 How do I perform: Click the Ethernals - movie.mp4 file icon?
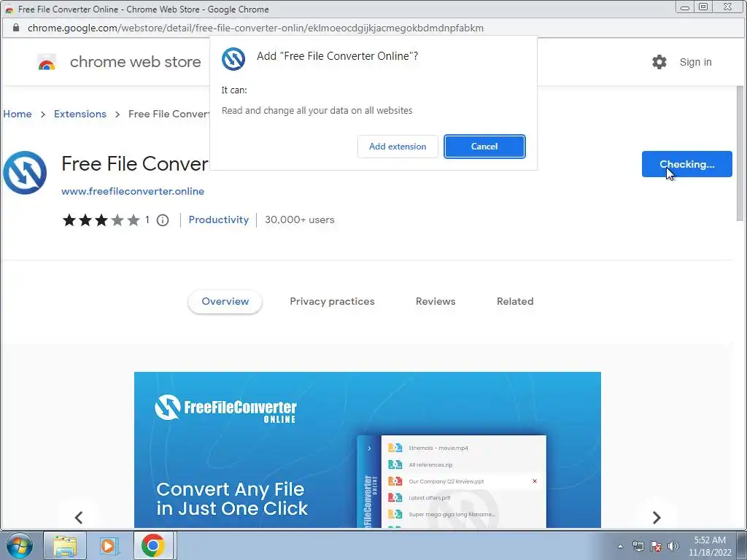point(395,448)
